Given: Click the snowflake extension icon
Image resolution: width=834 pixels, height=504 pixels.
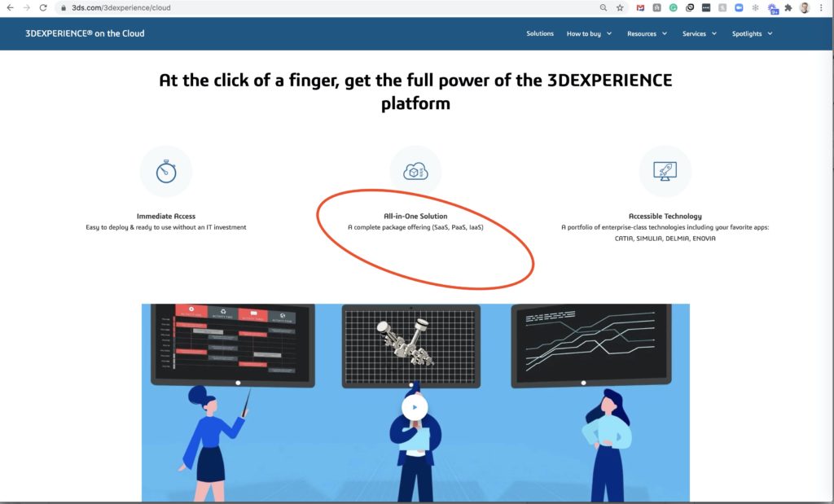Looking at the screenshot, I should pos(755,8).
